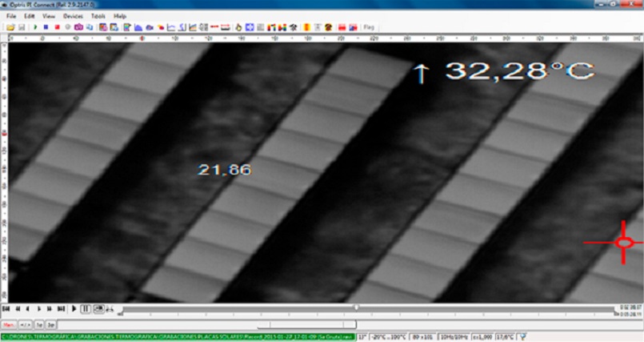Viewport: 644px width, 342px height.
Task: Click the red horizontal dashed line icon
Action: click(x=214, y=27)
